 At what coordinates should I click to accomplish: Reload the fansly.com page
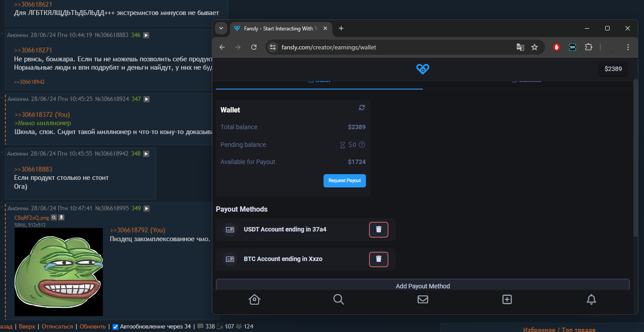(x=254, y=47)
